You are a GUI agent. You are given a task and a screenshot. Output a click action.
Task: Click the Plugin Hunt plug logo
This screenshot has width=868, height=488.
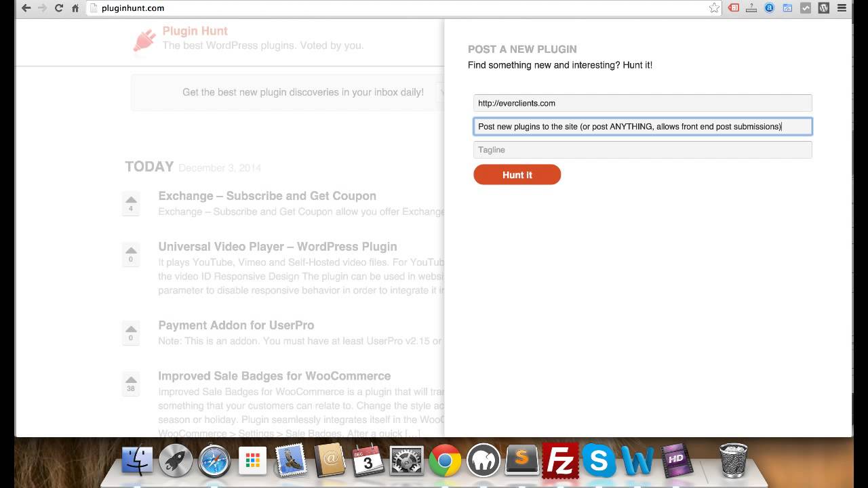(144, 41)
